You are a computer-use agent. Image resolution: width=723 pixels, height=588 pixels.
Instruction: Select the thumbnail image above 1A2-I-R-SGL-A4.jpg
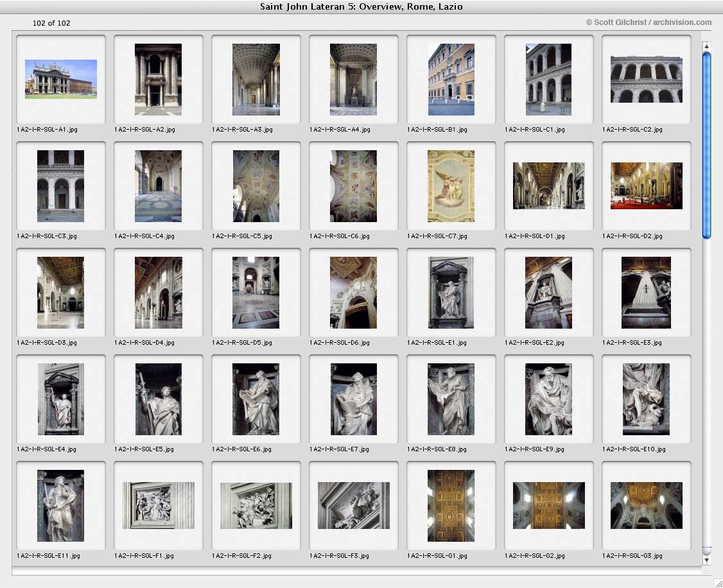(x=353, y=79)
